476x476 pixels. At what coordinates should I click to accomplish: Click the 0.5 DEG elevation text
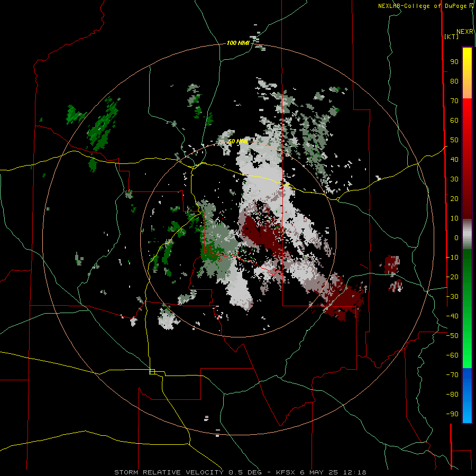pyautogui.click(x=246, y=472)
